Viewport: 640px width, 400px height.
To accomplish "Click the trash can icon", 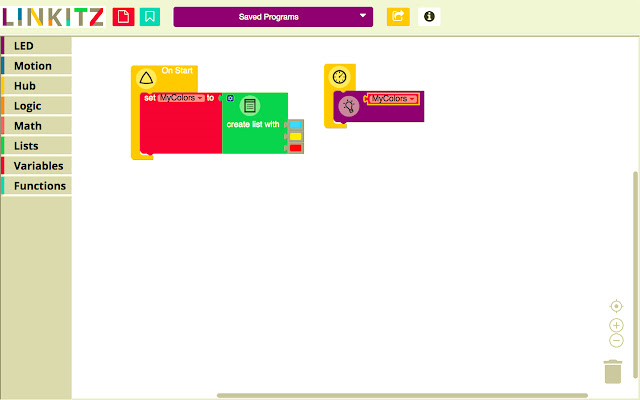I will click(614, 371).
